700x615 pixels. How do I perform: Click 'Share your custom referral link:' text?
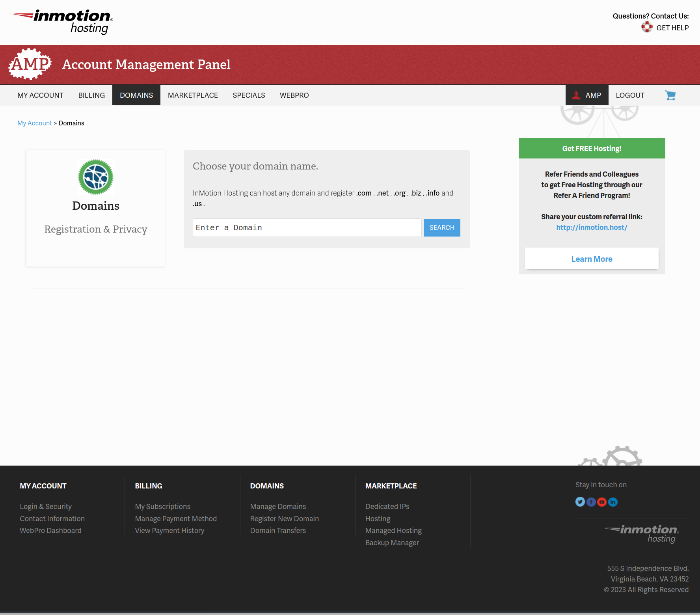click(592, 217)
